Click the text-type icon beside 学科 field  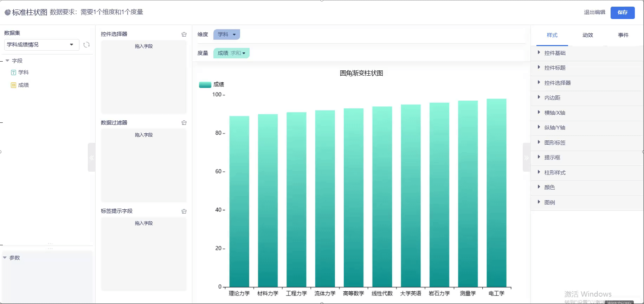tap(13, 72)
